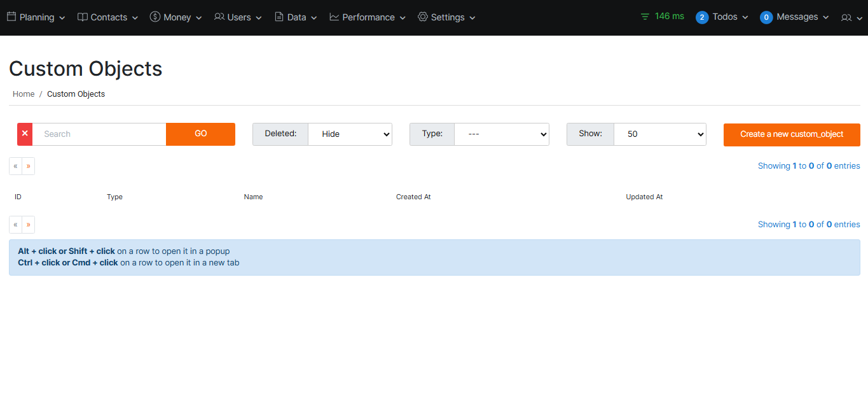Click the dollar coin icon beside Money
The width and height of the screenshot is (868, 401).
coord(155,17)
